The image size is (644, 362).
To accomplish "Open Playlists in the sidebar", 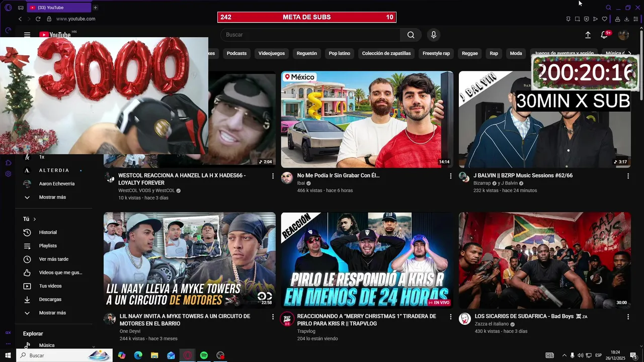I will (48, 246).
